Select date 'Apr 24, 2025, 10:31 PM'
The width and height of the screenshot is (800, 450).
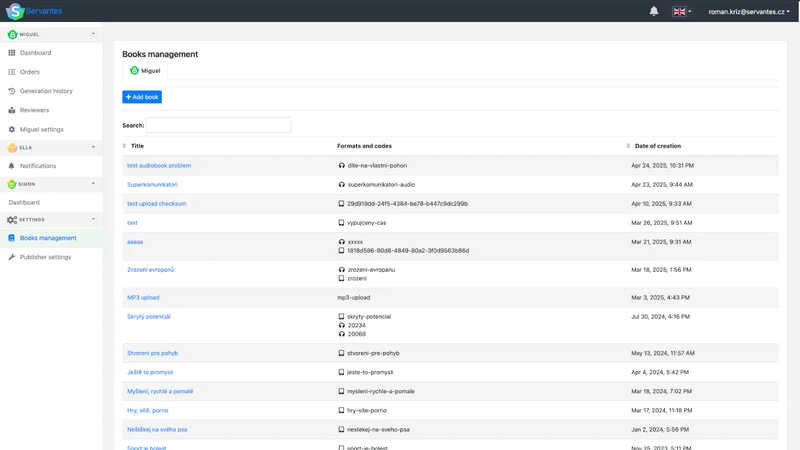[662, 165]
